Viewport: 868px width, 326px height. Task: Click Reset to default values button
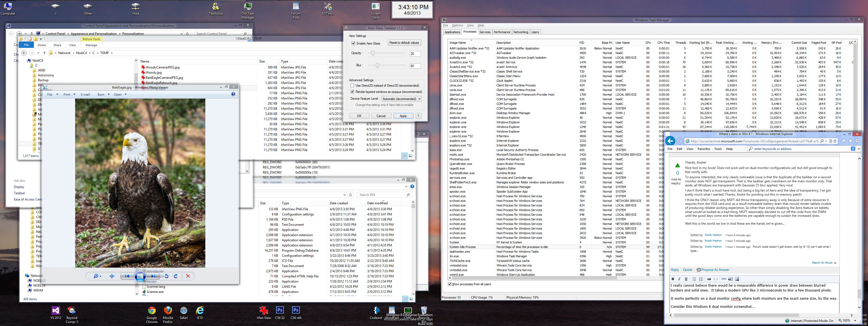[404, 43]
